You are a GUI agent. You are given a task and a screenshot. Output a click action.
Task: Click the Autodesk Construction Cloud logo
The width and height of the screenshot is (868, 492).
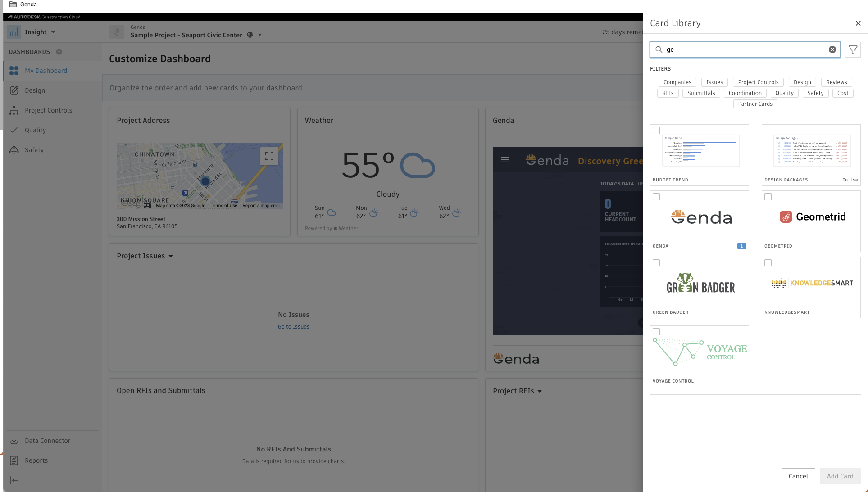click(x=44, y=17)
